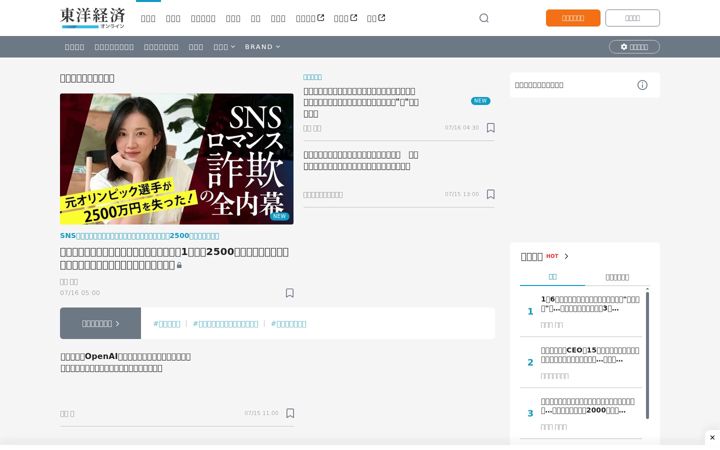Open the four-character header nav item with external-link icon
The width and height of the screenshot is (720, 450).
[x=310, y=18]
